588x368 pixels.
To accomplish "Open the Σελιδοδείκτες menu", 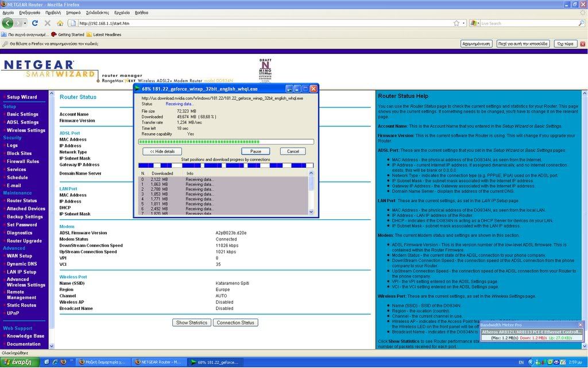I will click(98, 13).
